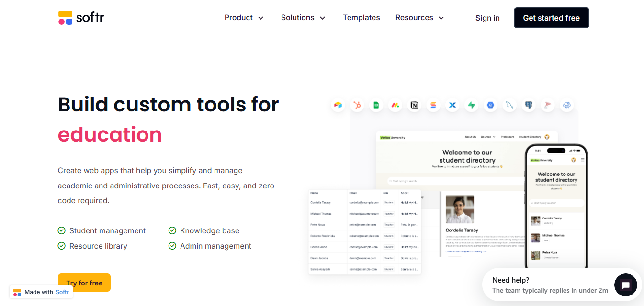Click the MySQL dolphin integration icon
Screen dimensions: 644x306
pos(509,105)
